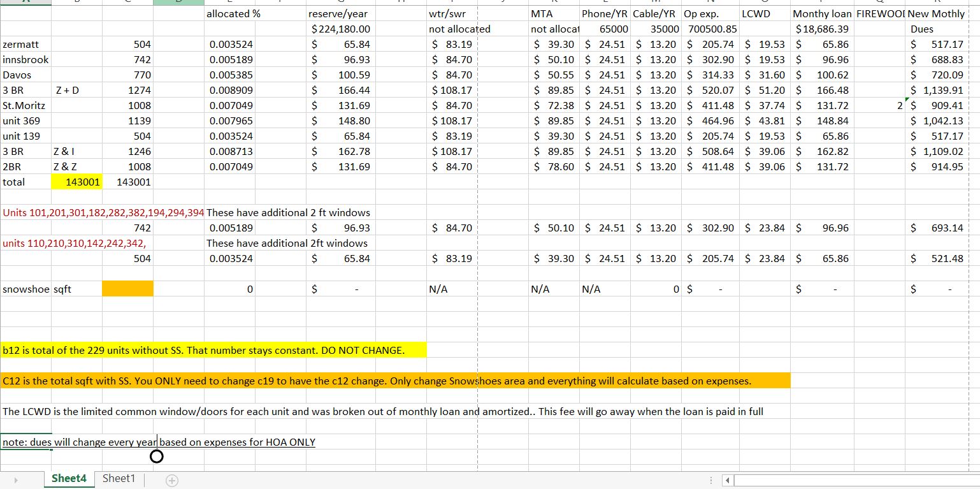Select the 'Op exp.' header cell
Screen dimensions: 980x489
tap(710, 14)
